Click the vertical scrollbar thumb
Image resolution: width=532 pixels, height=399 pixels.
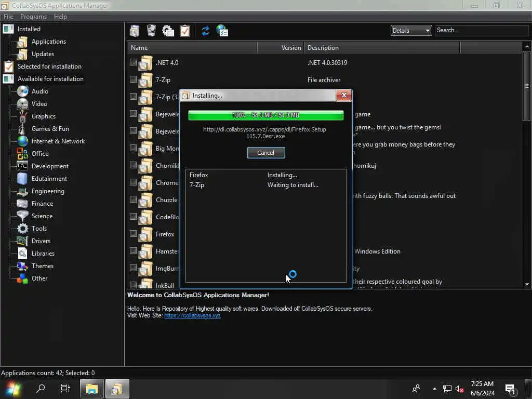[527, 86]
